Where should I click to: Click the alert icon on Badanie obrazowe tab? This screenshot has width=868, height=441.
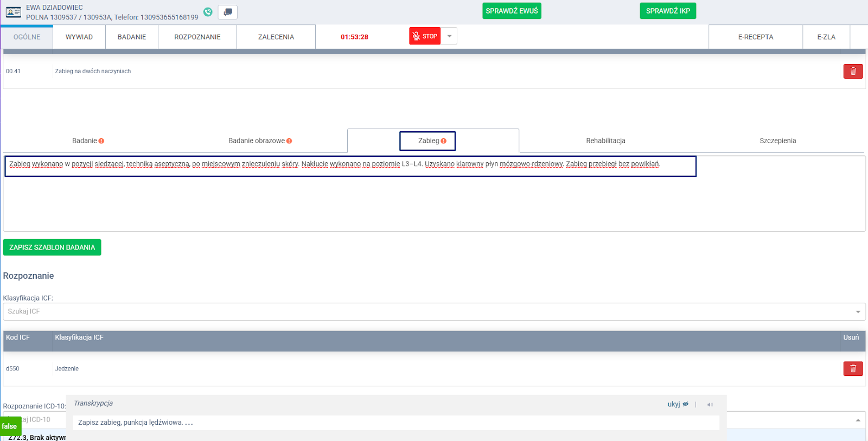[x=289, y=141]
